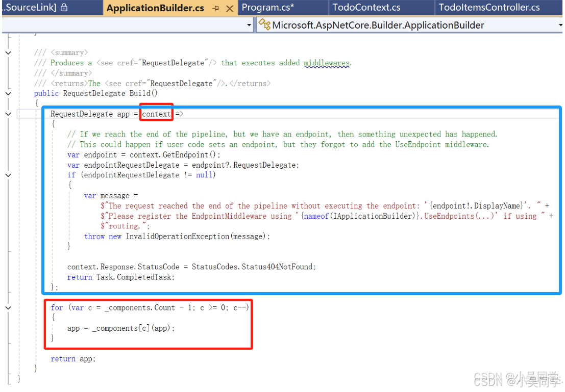Open the TodoItemsController.cs tab

tap(489, 8)
